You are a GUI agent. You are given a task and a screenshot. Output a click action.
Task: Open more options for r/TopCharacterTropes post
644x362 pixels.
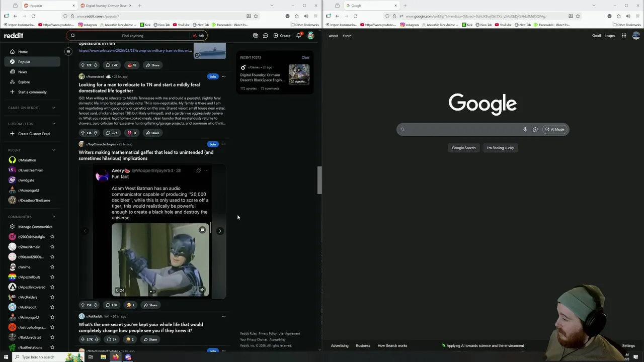click(224, 144)
